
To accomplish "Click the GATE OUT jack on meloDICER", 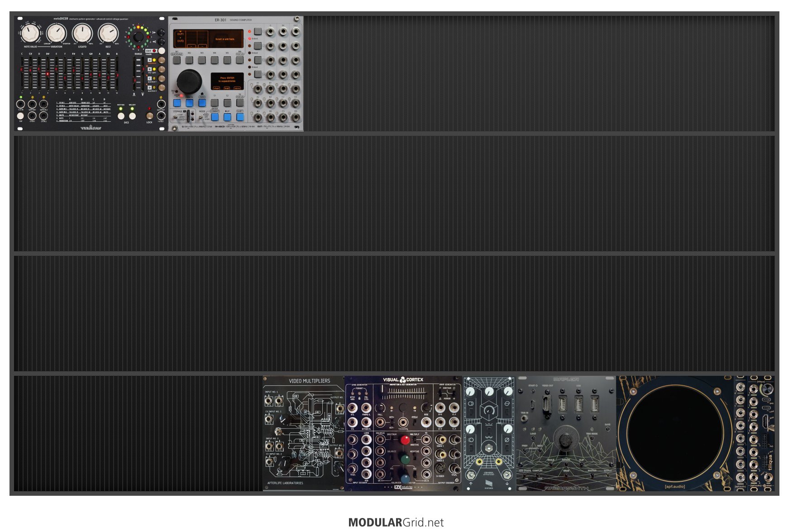I will click(x=161, y=104).
